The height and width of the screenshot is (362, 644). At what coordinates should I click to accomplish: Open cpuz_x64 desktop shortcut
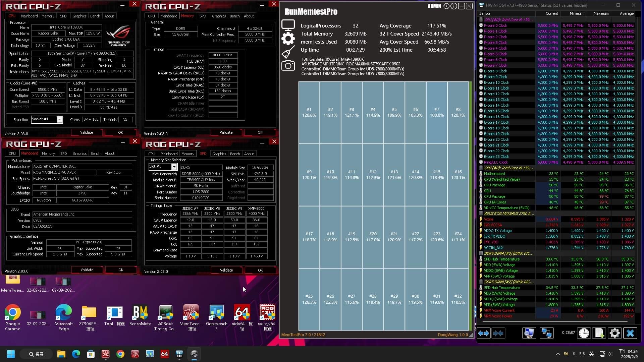point(267,318)
